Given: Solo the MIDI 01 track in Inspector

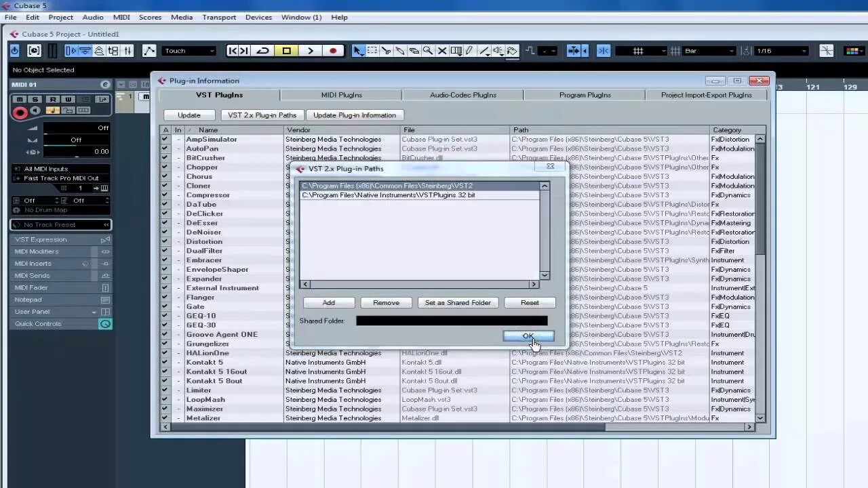Looking at the screenshot, I should (x=34, y=100).
